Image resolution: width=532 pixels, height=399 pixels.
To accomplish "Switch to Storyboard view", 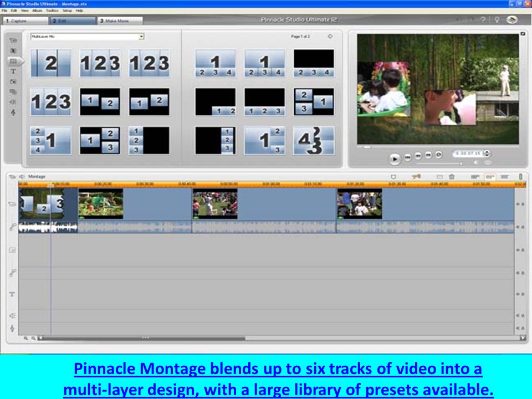I will pos(475,177).
